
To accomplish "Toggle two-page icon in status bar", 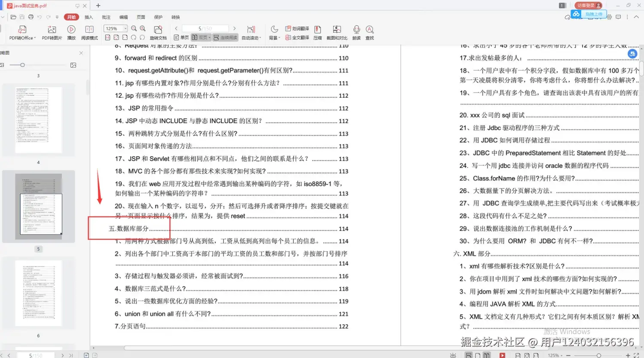I will coord(486,355).
